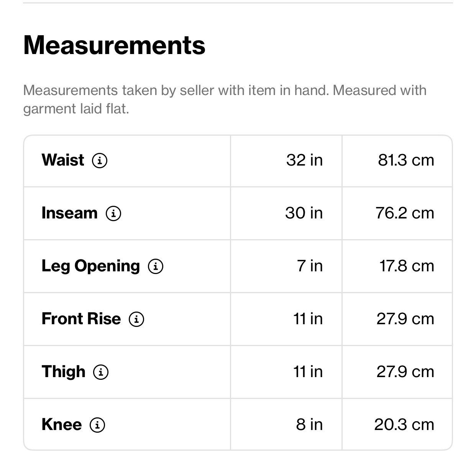The height and width of the screenshot is (476, 476).
Task: Click the 11 in thigh value
Action: [308, 371]
